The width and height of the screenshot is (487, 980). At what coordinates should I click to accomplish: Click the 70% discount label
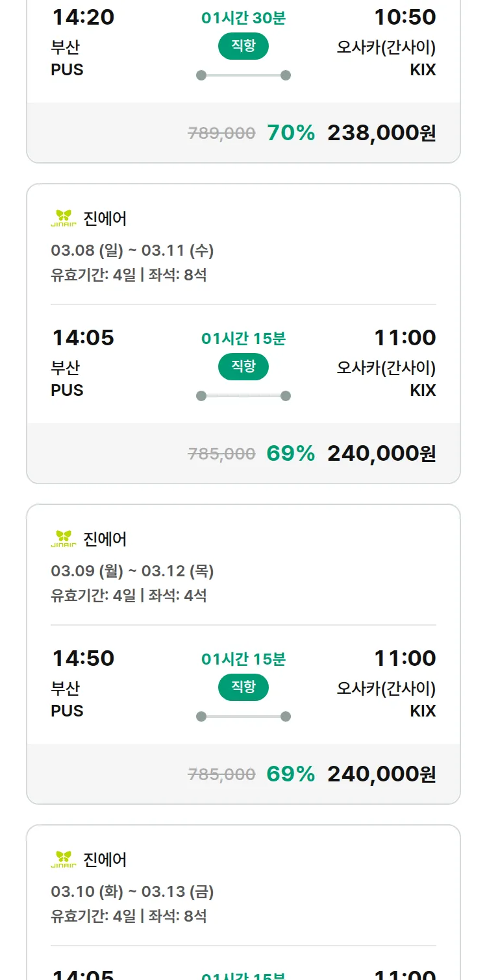coord(291,133)
